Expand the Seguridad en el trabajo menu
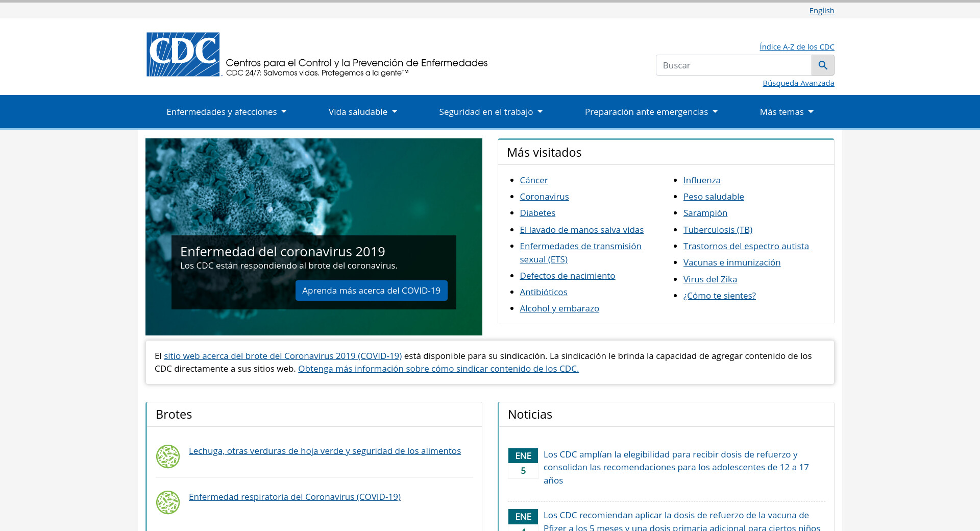 (491, 112)
